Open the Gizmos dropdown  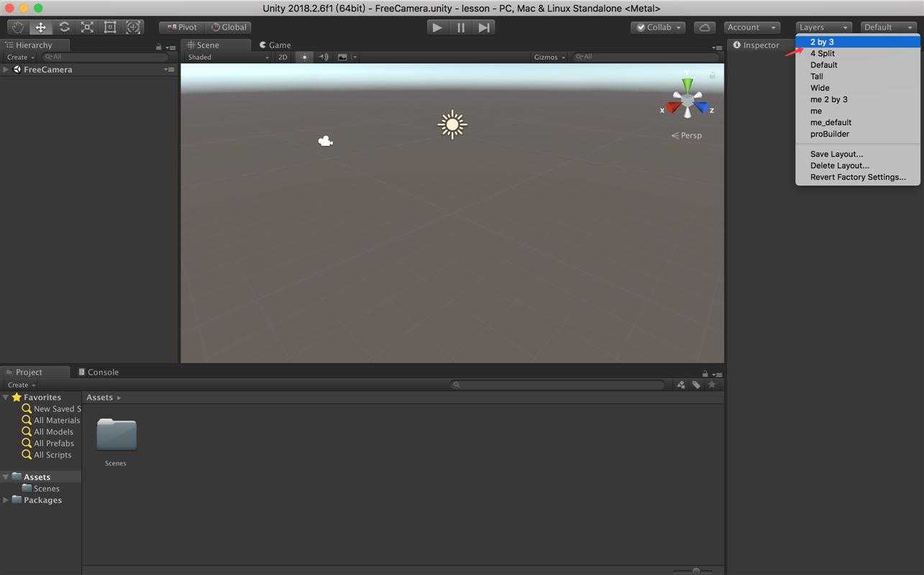click(x=549, y=57)
